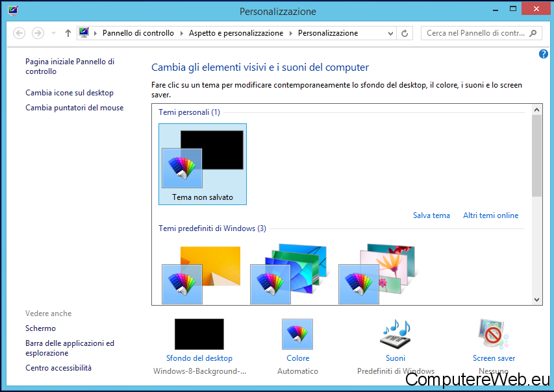Open Sfondo del desktop settings
This screenshot has height=392, width=554.
199,358
